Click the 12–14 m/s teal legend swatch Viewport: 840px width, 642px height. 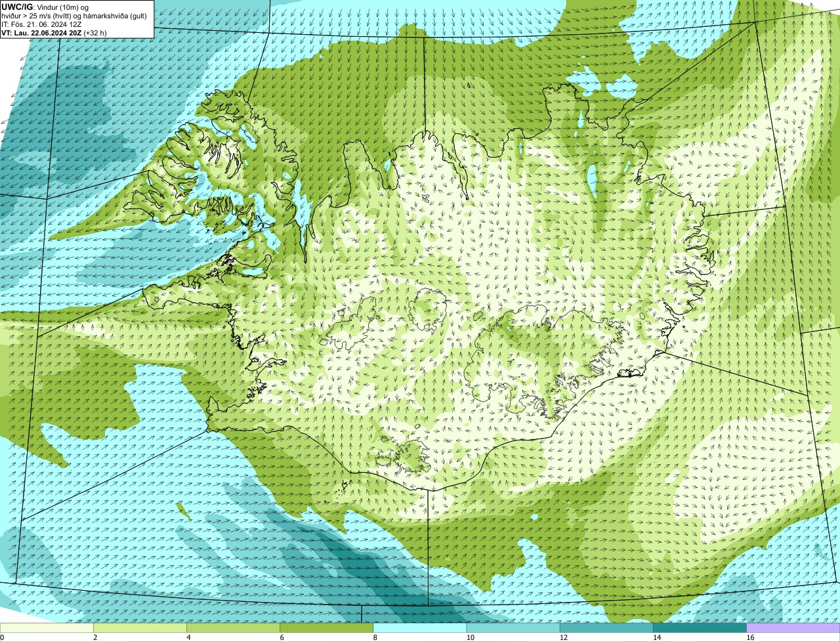coord(606,628)
